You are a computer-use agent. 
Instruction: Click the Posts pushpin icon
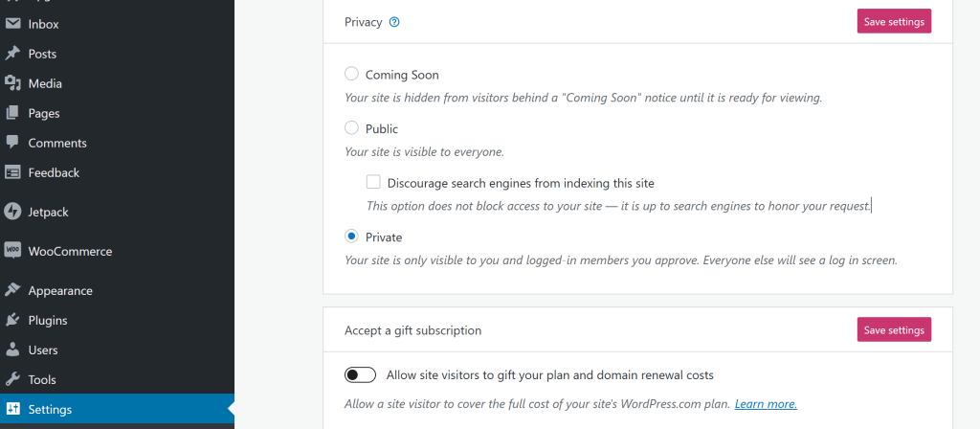pos(13,54)
